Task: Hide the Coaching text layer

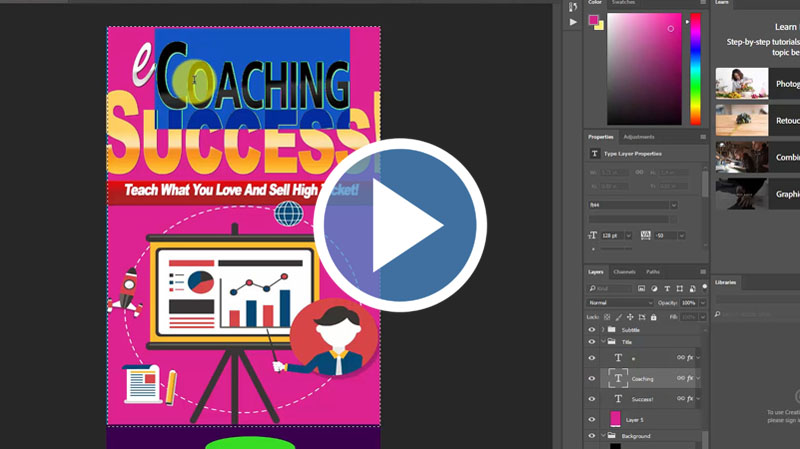Action: click(x=591, y=378)
